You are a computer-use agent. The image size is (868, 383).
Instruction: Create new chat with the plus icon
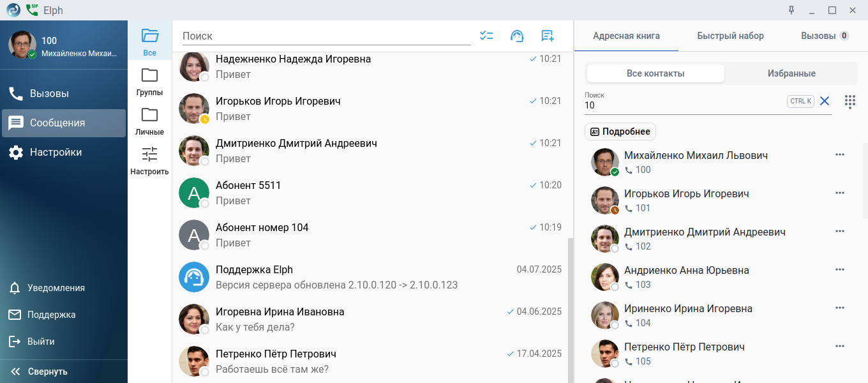(548, 36)
